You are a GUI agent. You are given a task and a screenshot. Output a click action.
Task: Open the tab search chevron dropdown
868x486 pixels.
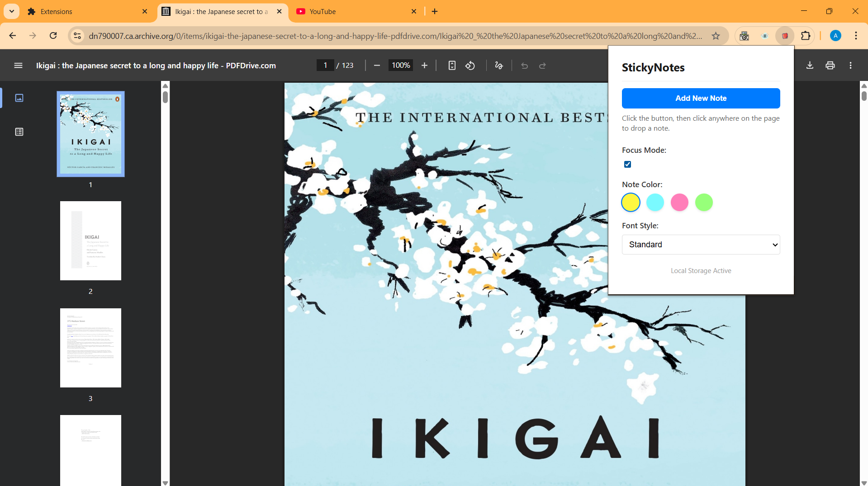click(12, 11)
